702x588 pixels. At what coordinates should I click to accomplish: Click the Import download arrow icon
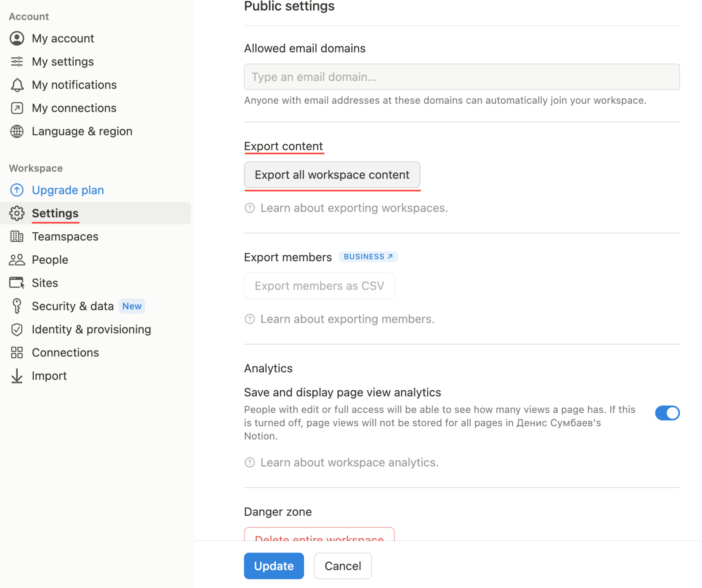pos(17,376)
